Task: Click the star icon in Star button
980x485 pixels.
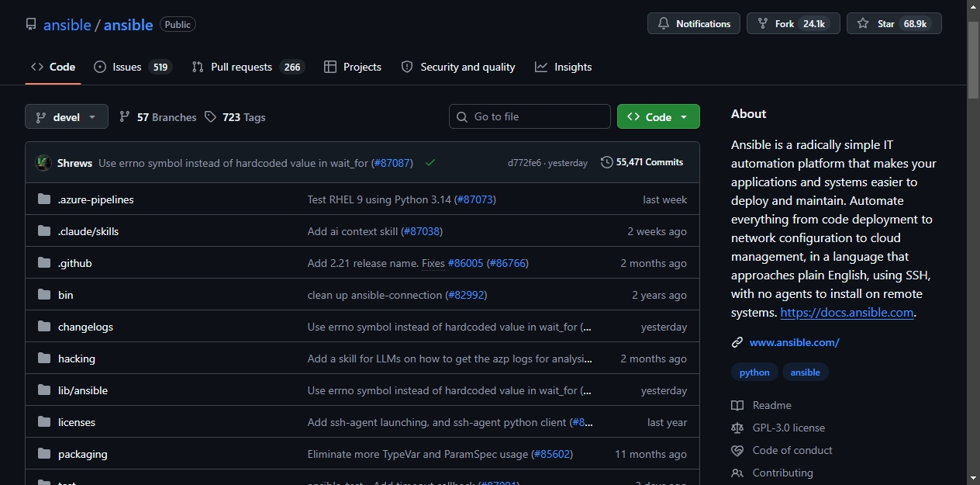Action: click(863, 24)
